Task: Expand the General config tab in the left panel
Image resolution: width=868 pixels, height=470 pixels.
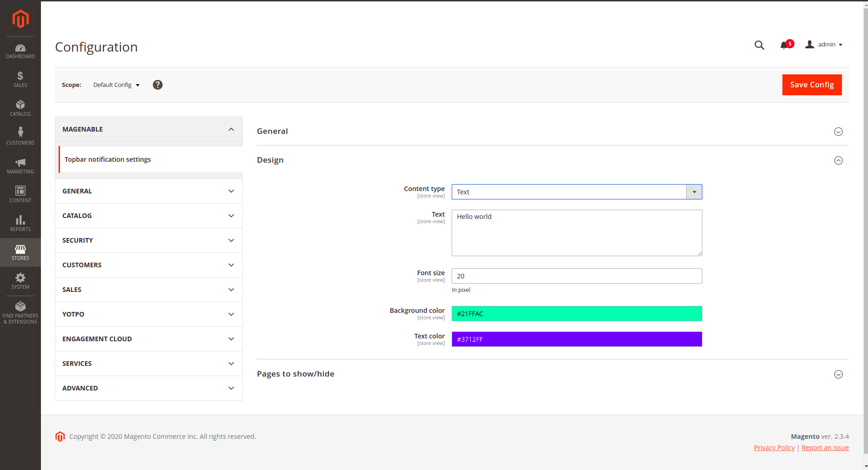Action: [x=149, y=191]
